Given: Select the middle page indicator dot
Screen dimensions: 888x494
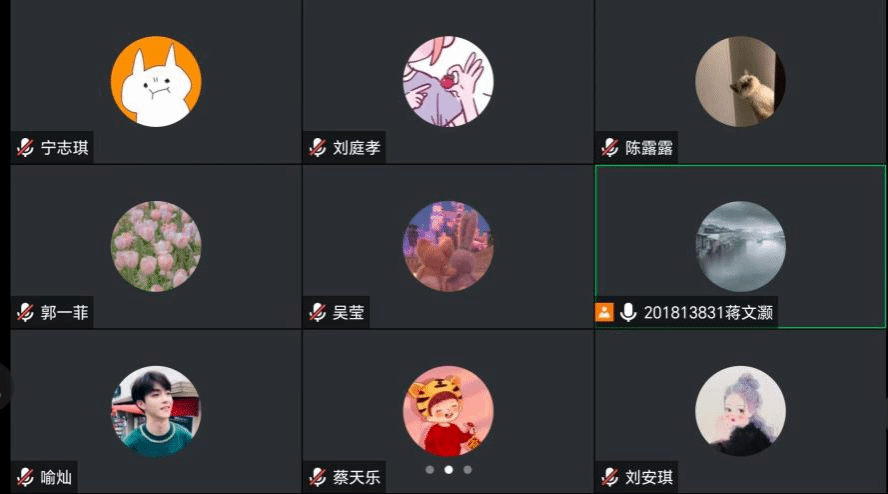Looking at the screenshot, I should pyautogui.click(x=449, y=470).
